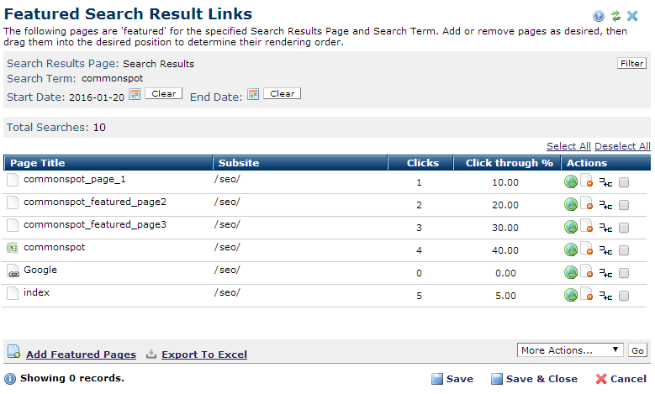Screen dimensions: 655x394
Task: Click the Filter button
Action: (632, 63)
